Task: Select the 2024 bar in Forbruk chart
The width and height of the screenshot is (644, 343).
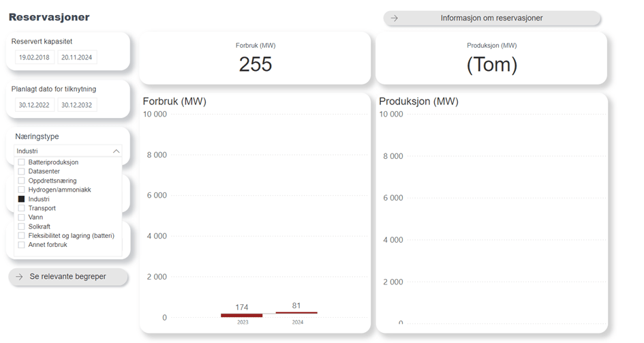Action: [x=297, y=312]
